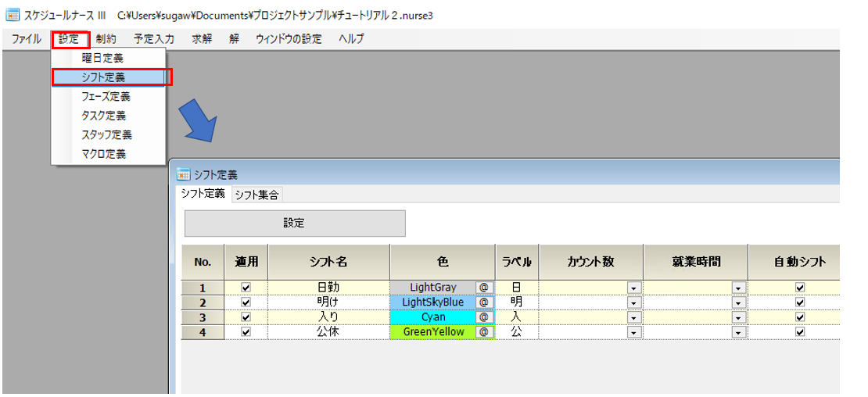Choose タスク定義 from the dropdown menu
This screenshot has width=868, height=397.
click(x=109, y=116)
